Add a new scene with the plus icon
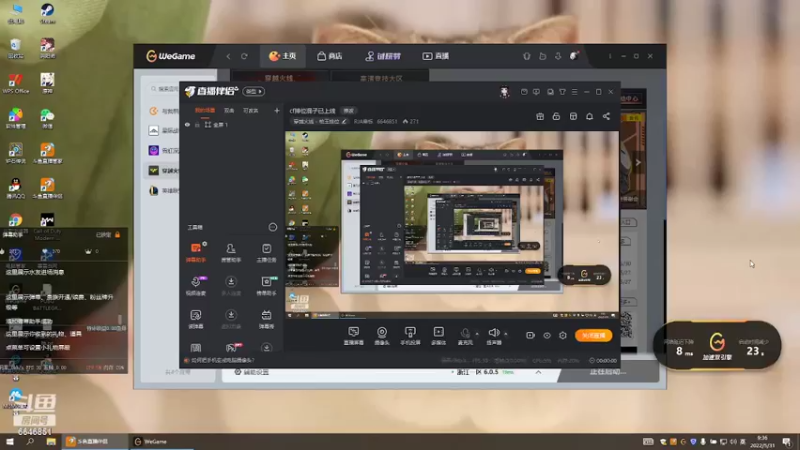The image size is (800, 450). point(277,110)
